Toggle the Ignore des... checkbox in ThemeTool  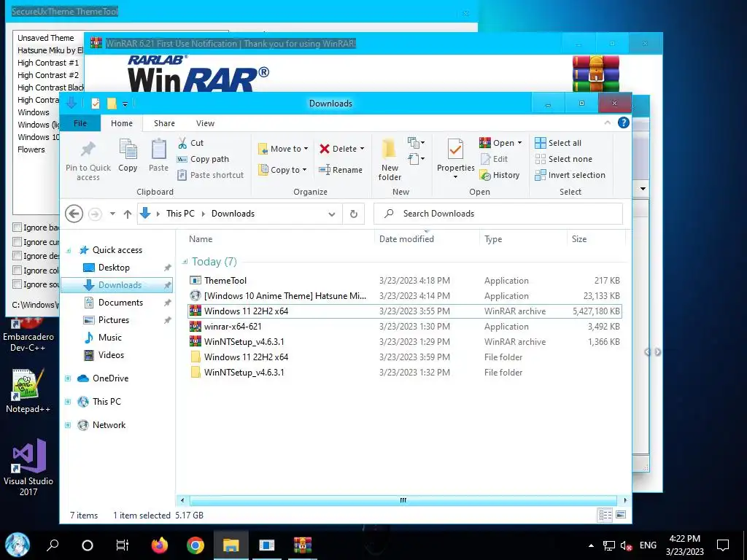(18, 256)
